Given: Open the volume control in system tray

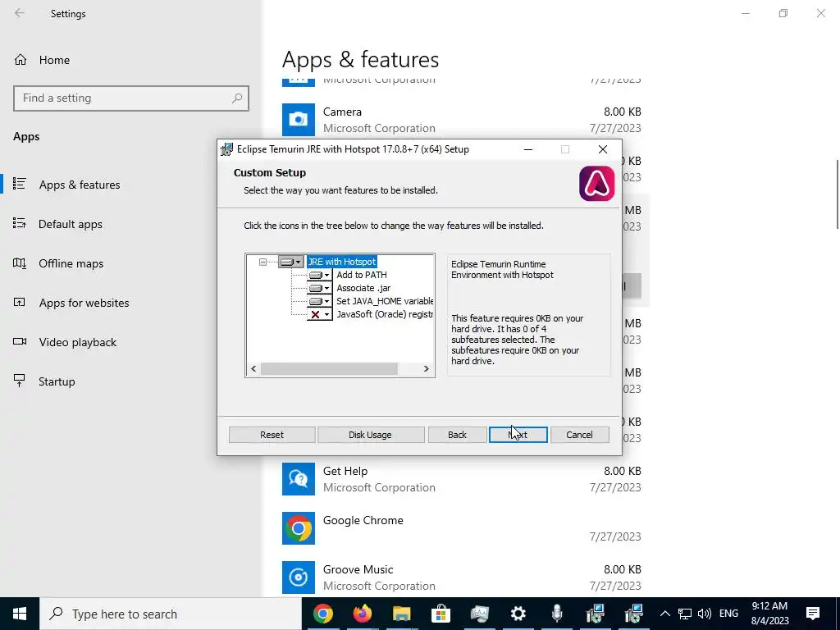Looking at the screenshot, I should (x=705, y=614).
